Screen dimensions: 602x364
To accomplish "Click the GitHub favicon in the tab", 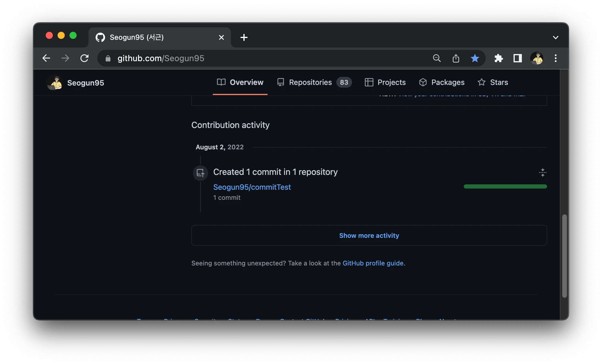I will click(x=100, y=37).
